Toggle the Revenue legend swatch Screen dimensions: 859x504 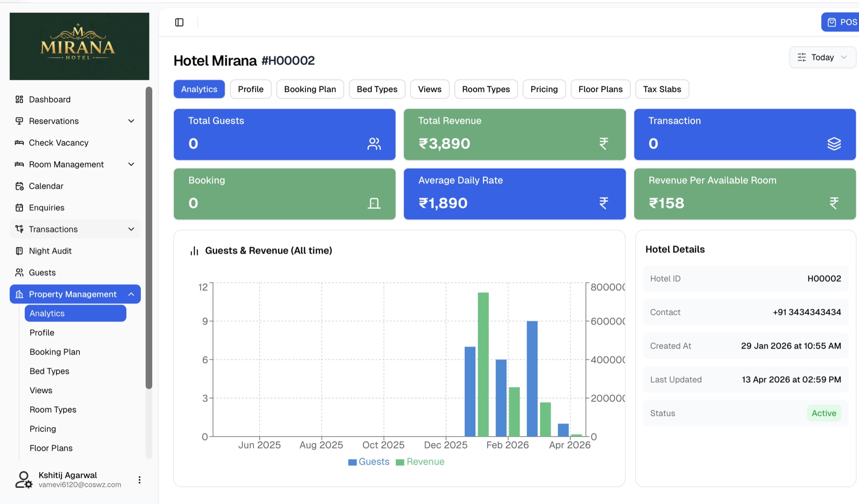click(400, 462)
